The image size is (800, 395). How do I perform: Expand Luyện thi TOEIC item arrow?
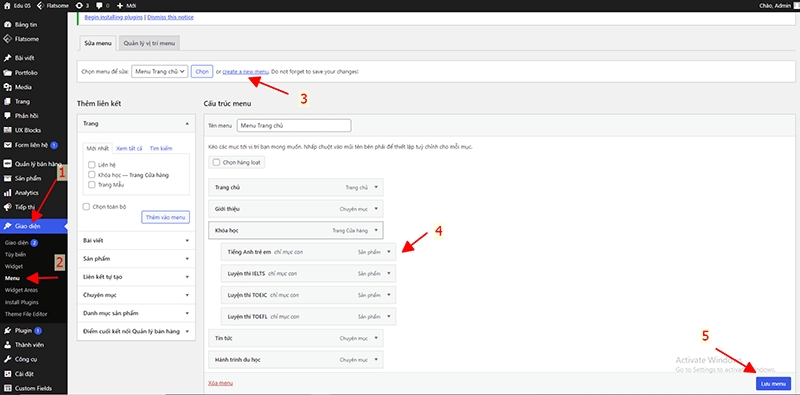pyautogui.click(x=389, y=295)
